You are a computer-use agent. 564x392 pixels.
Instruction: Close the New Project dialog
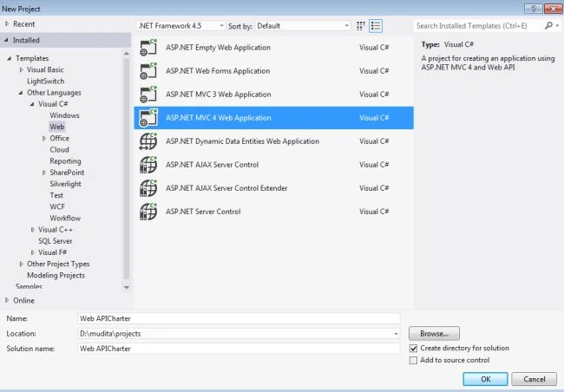554,9
